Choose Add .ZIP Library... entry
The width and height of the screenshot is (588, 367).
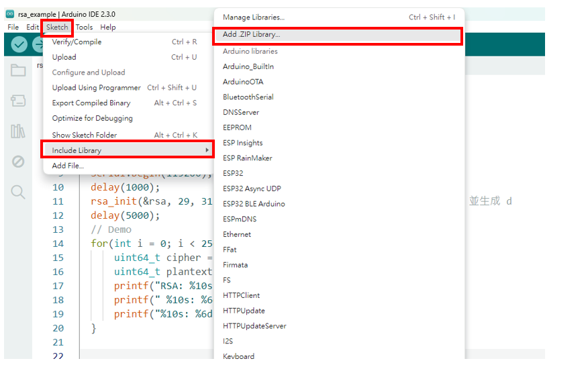[x=339, y=34]
